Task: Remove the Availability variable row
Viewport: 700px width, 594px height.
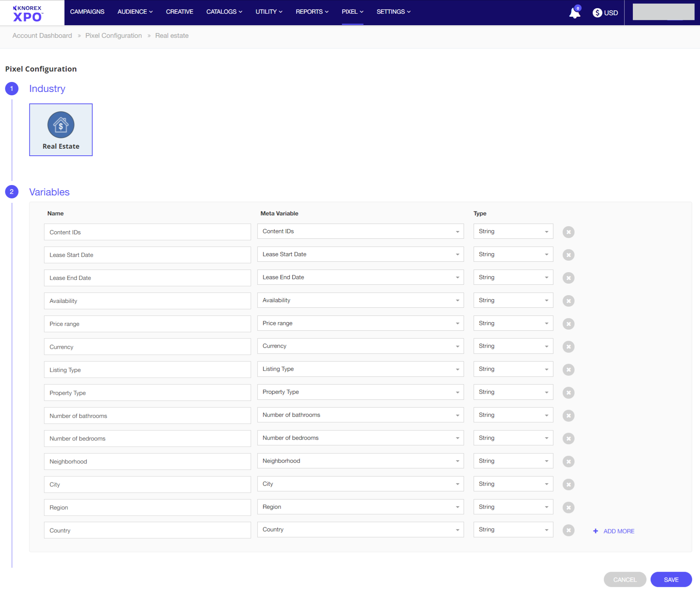Action: pos(568,301)
